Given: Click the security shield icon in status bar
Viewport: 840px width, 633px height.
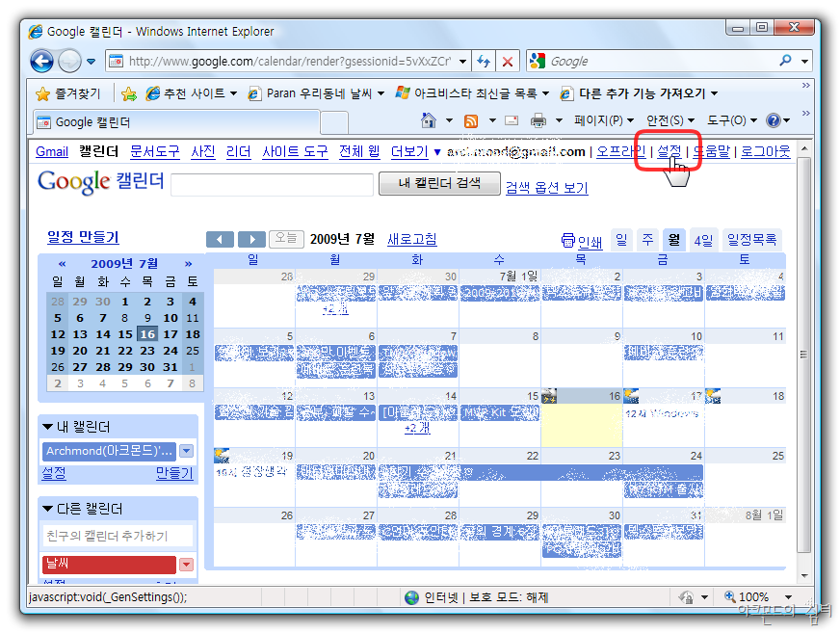Looking at the screenshot, I should pos(686,596).
